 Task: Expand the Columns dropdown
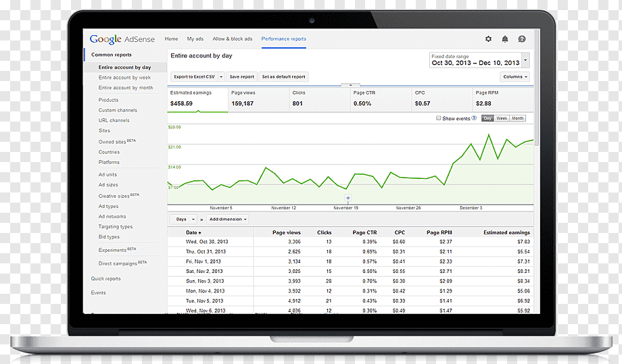coord(515,77)
